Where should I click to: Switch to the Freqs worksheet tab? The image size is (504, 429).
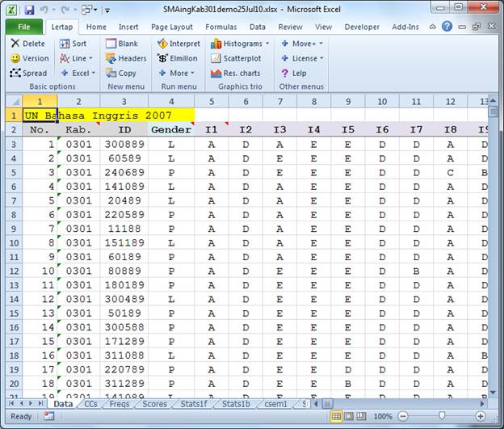coord(117,403)
